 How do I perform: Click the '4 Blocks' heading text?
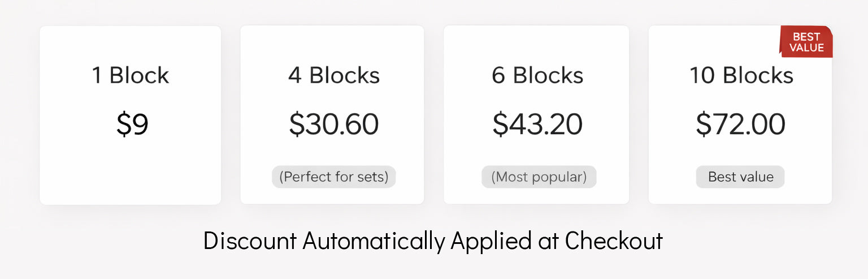(x=333, y=75)
